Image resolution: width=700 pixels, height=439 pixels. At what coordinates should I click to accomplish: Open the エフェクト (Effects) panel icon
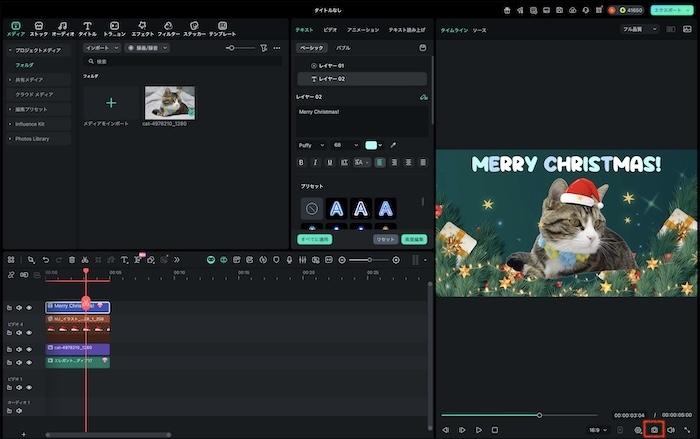coord(143,28)
